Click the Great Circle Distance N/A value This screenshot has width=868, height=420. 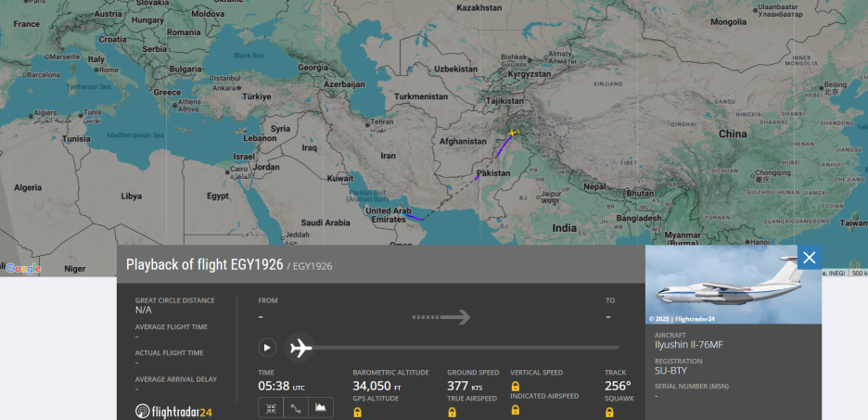(x=144, y=310)
